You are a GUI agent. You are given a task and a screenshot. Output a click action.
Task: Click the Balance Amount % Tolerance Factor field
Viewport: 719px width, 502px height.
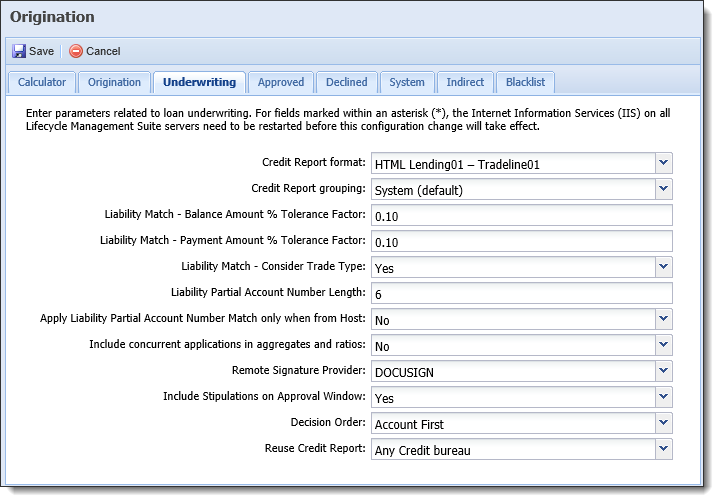click(522, 215)
